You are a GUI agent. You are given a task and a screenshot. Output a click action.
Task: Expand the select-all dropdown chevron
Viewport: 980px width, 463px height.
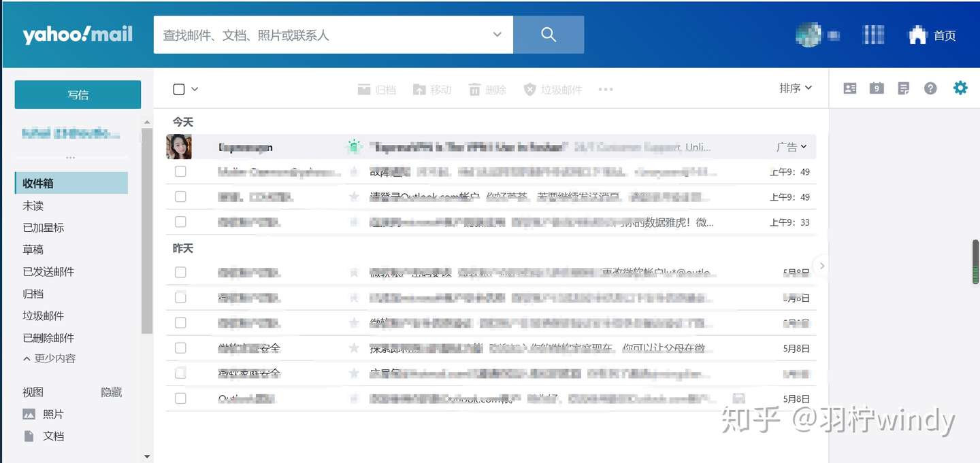coord(195,89)
